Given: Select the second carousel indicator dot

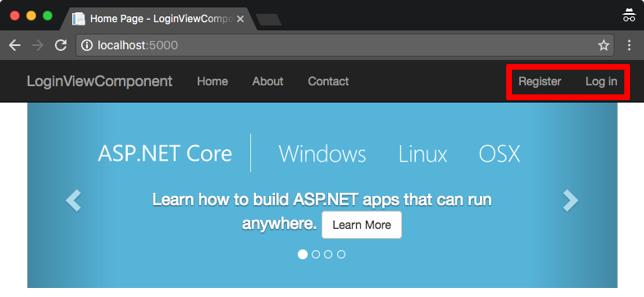Looking at the screenshot, I should click(x=316, y=254).
